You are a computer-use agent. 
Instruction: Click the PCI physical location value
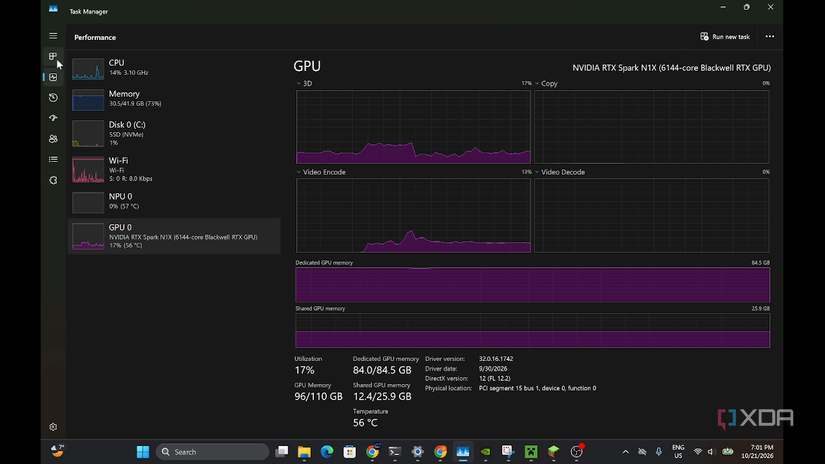coord(537,388)
